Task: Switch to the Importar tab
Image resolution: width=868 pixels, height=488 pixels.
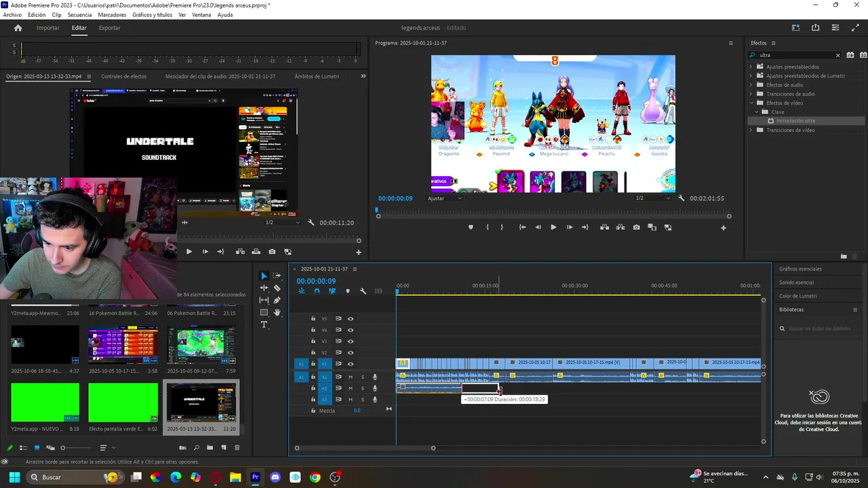Action: (x=48, y=28)
